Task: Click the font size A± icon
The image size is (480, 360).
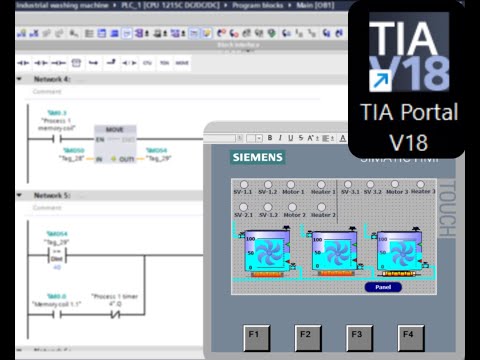Action: pos(313,138)
